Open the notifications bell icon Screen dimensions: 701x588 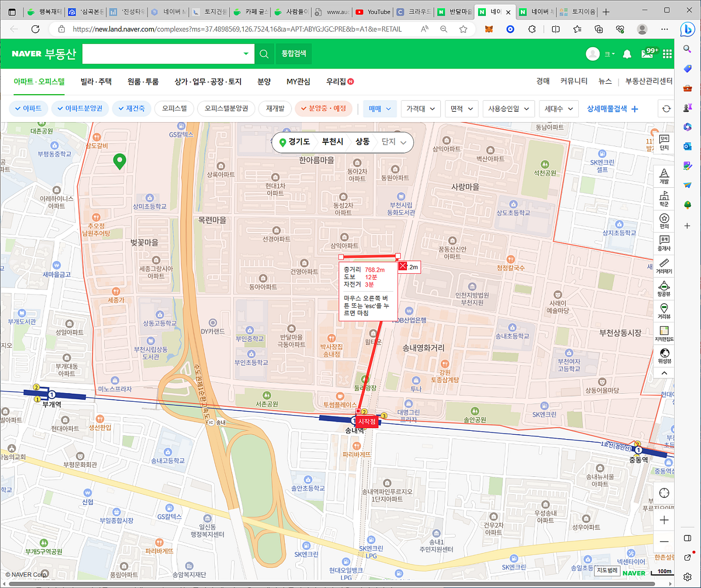point(627,54)
